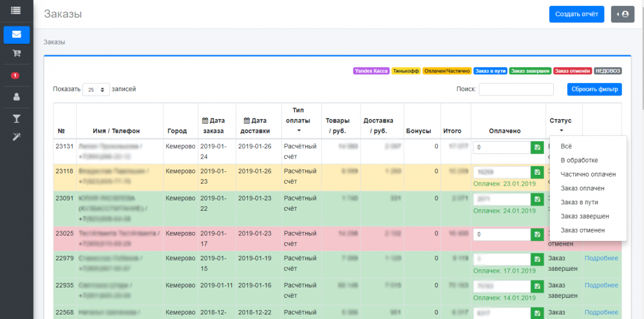Save payment for order 23118

point(537,172)
